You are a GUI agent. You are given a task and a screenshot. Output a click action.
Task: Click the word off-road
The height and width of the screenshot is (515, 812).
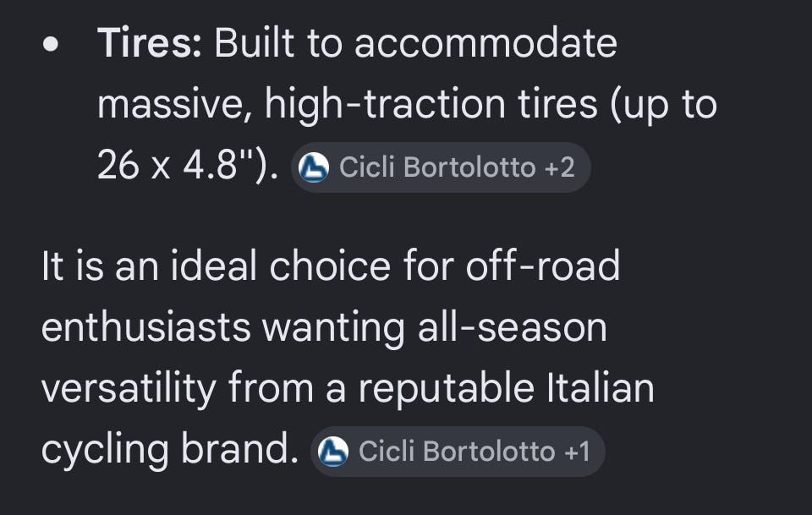coord(543,266)
